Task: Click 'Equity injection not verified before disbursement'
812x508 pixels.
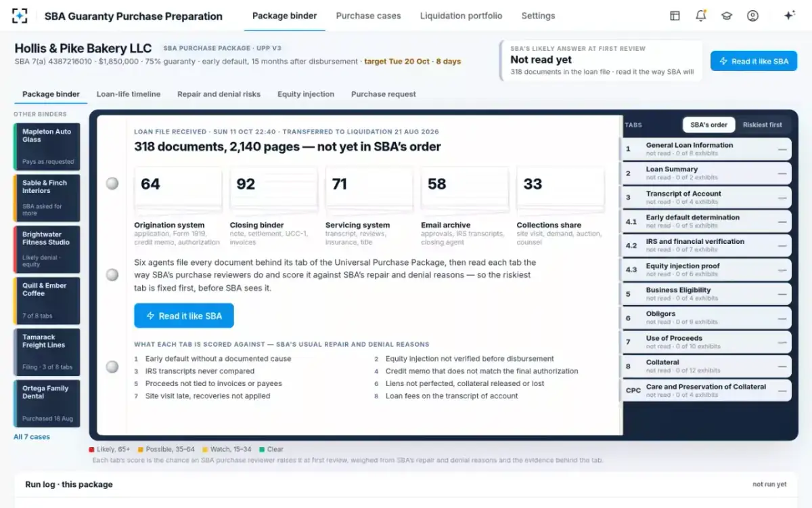Action: click(x=470, y=359)
